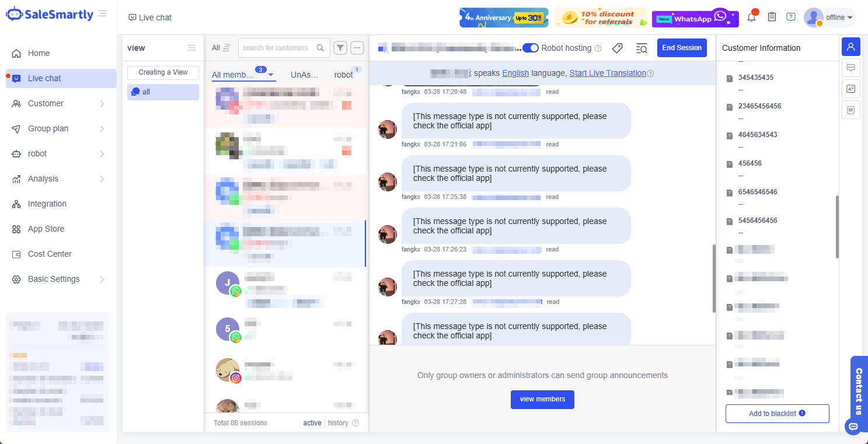Switch session list to history
The height and width of the screenshot is (444, 868).
coord(338,423)
